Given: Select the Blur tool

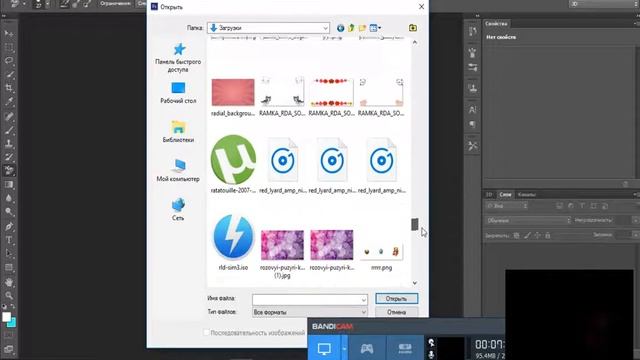Looking at the screenshot, I should [9, 198].
